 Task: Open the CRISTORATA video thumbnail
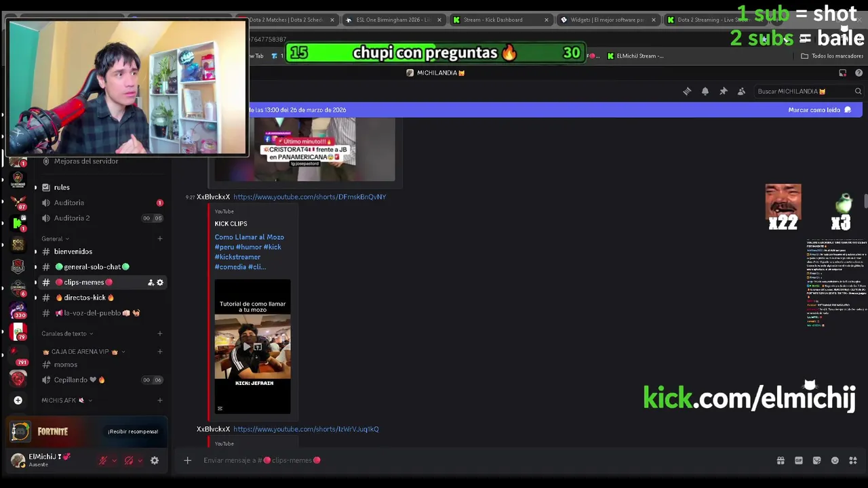tap(305, 149)
